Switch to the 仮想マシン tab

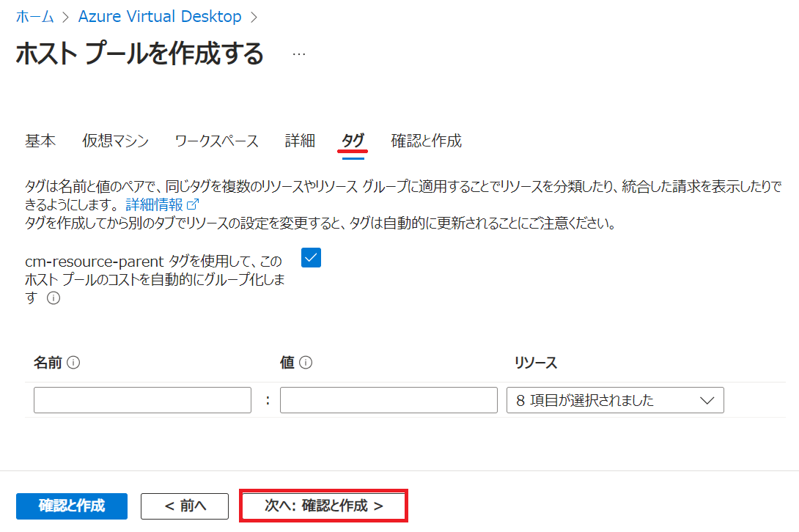coord(116,141)
